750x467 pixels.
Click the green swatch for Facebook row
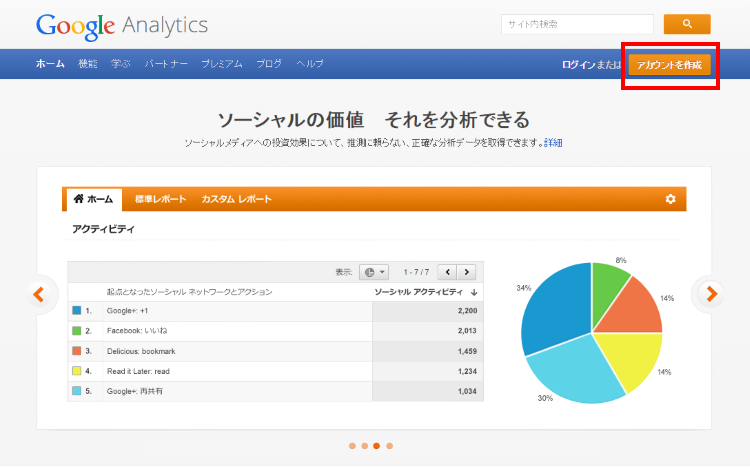click(77, 331)
